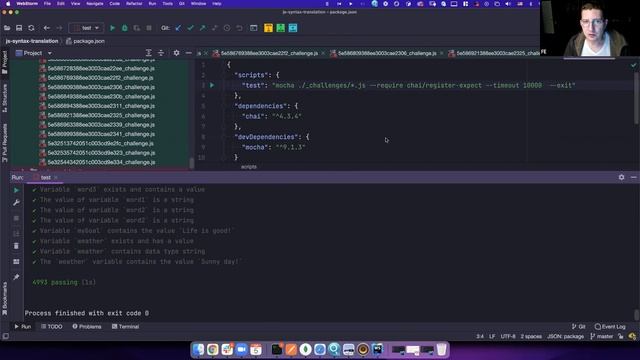Click the Git commit green checkmark icon

(x=190, y=28)
